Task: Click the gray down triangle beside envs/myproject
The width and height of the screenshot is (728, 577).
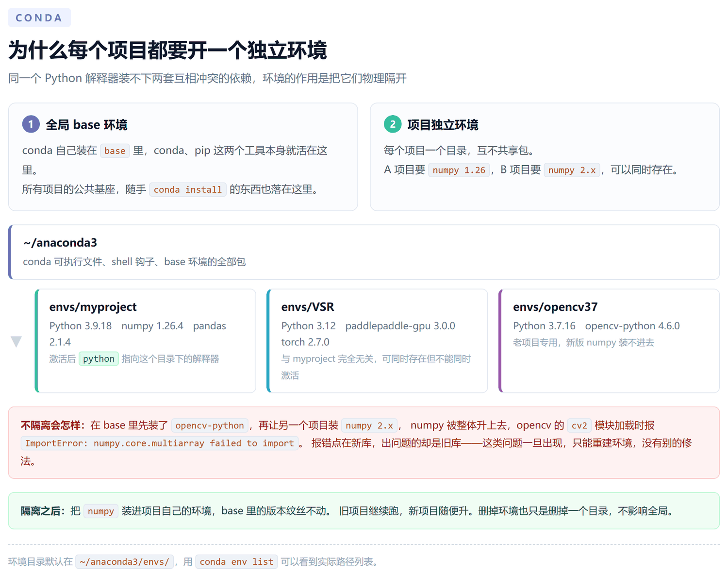Action: [x=17, y=341]
